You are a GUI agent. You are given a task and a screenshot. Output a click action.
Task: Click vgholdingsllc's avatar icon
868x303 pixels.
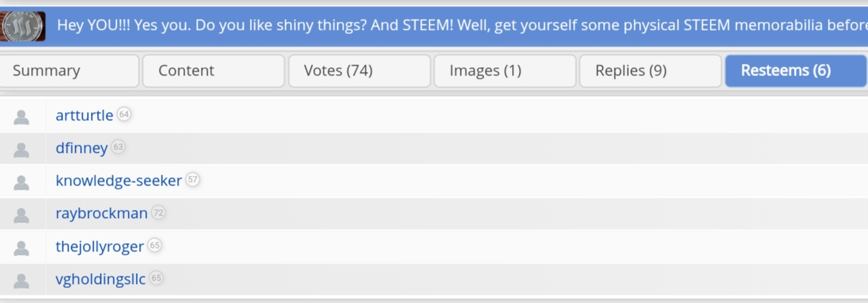(22, 280)
